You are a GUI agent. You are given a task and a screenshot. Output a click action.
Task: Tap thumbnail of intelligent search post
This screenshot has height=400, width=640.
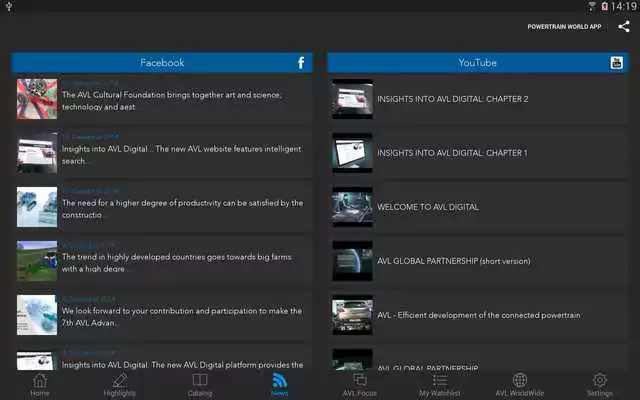37,153
